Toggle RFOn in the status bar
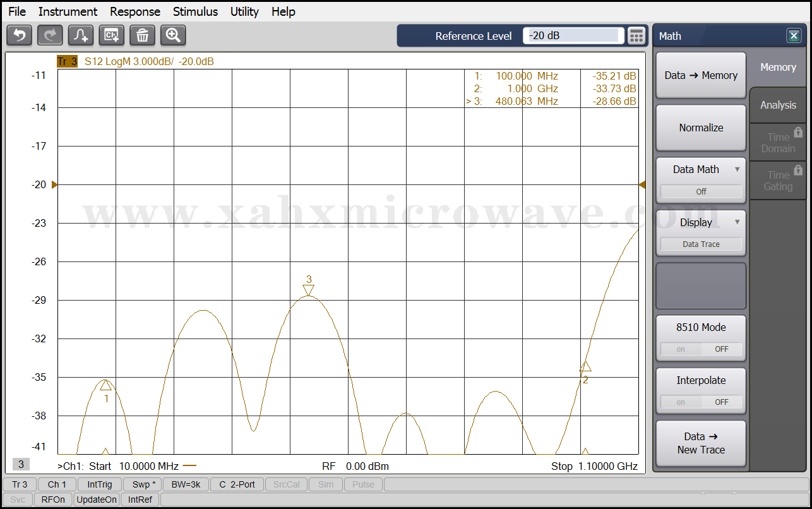The image size is (812, 509). pos(53,500)
